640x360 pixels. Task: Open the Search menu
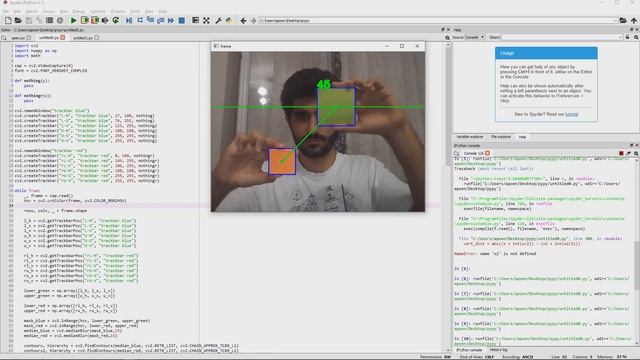(32, 11)
